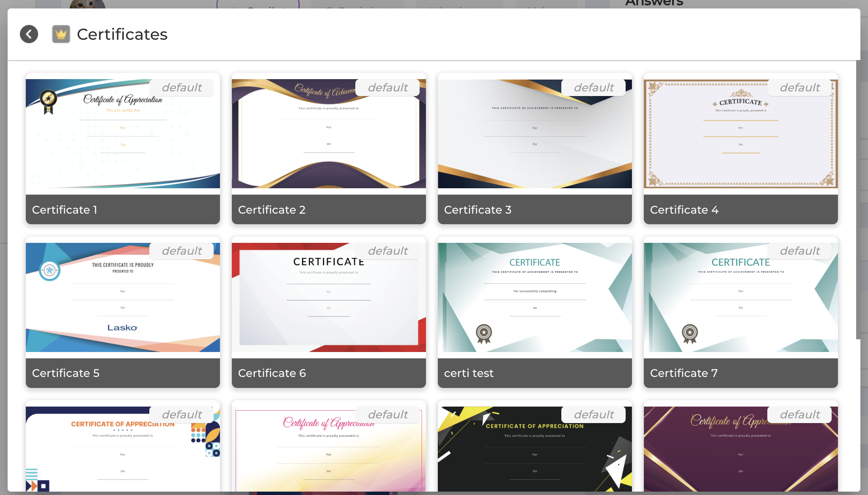Select the Certificate 6 red corner template
Viewport: 868px width, 495px height.
(329, 297)
